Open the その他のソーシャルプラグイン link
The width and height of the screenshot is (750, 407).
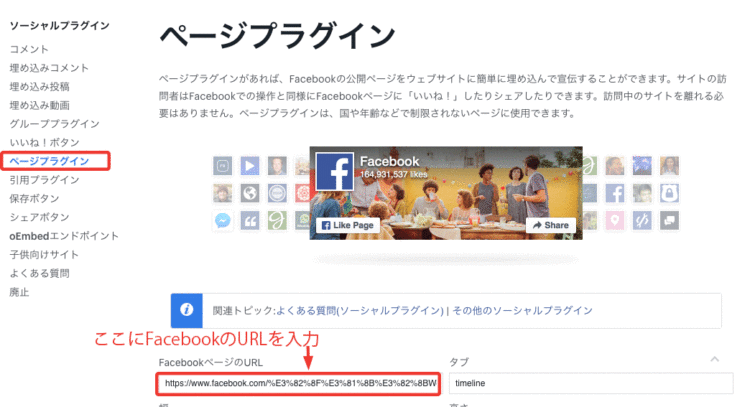coord(522,311)
